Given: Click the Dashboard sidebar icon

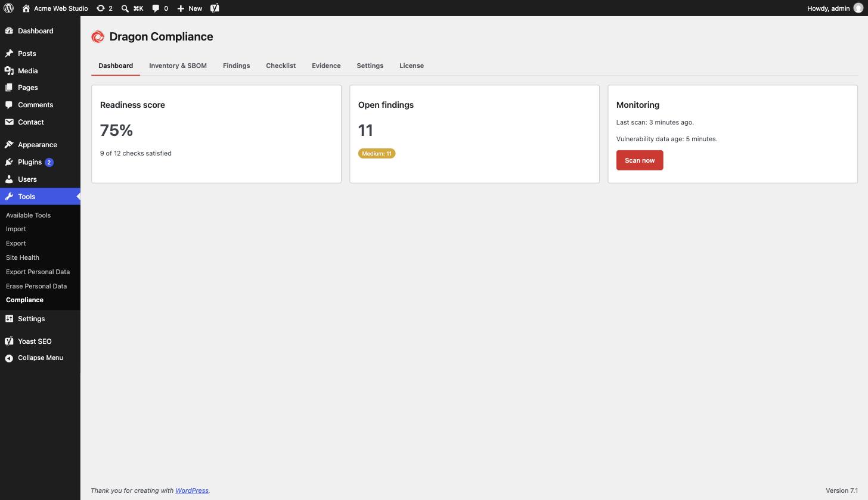Looking at the screenshot, I should pyautogui.click(x=9, y=31).
